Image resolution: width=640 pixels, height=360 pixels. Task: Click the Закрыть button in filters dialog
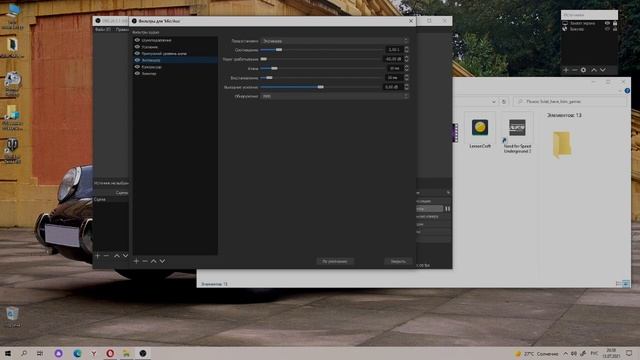click(x=398, y=261)
